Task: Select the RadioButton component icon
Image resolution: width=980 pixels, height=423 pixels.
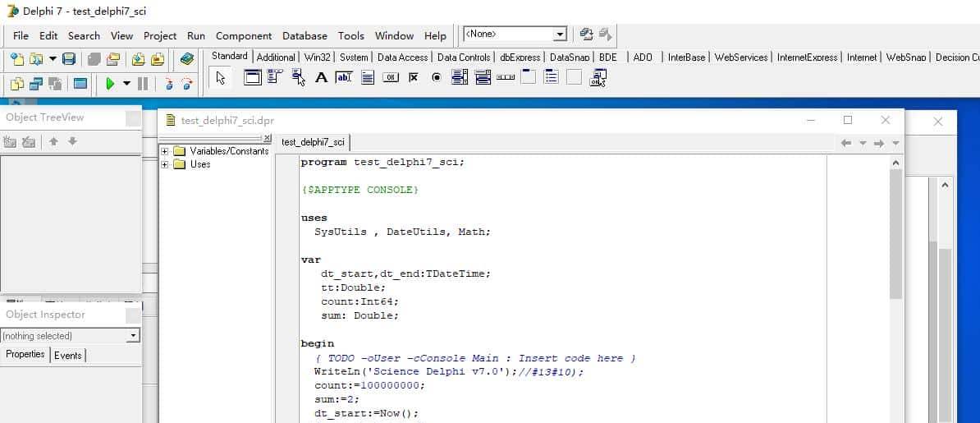Action: pos(437,77)
